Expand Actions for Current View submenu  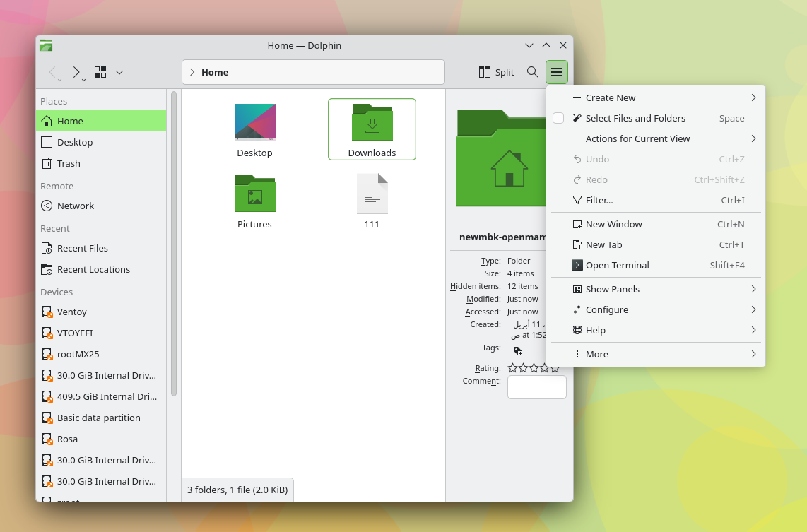(656, 139)
